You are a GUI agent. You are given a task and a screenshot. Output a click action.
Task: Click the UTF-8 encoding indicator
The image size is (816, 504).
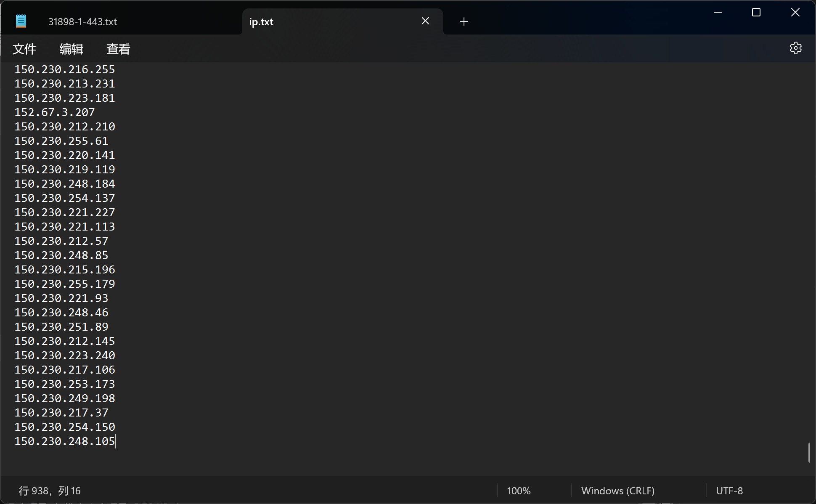click(729, 491)
